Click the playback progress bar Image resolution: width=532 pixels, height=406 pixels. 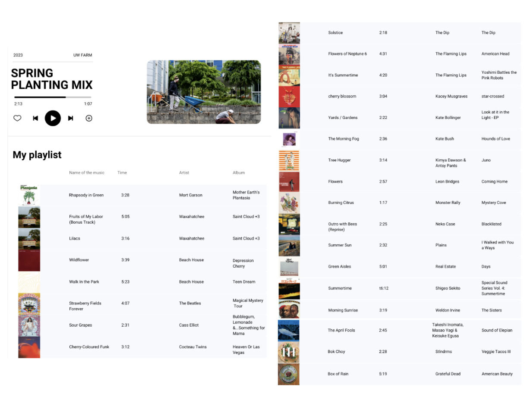[53, 97]
